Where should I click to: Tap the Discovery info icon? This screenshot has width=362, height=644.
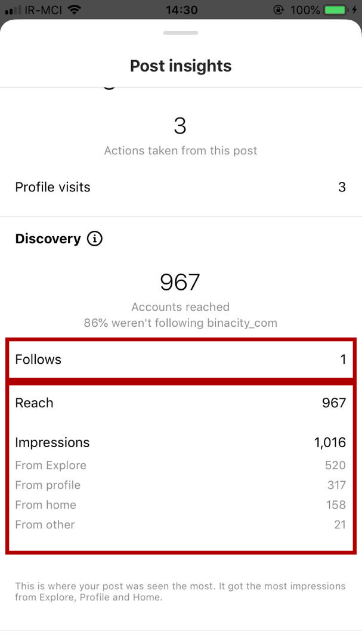(x=95, y=239)
